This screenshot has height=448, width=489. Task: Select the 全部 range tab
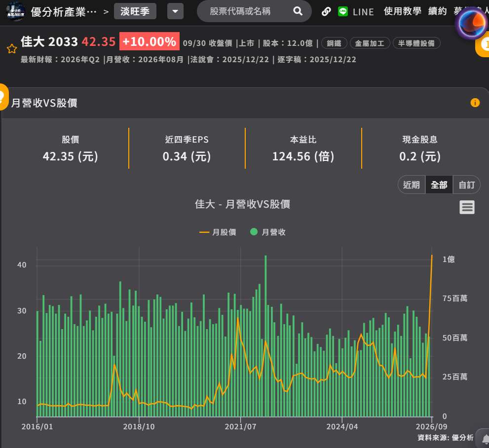click(439, 185)
